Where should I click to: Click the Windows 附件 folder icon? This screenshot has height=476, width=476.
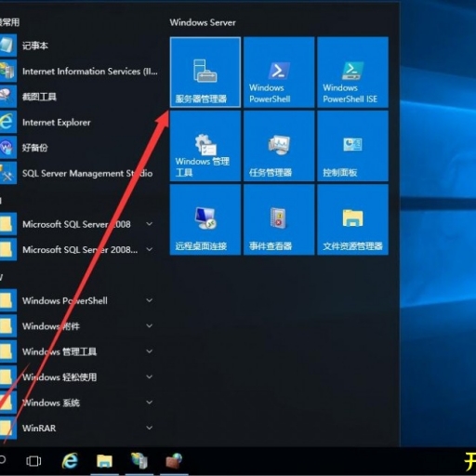7,325
